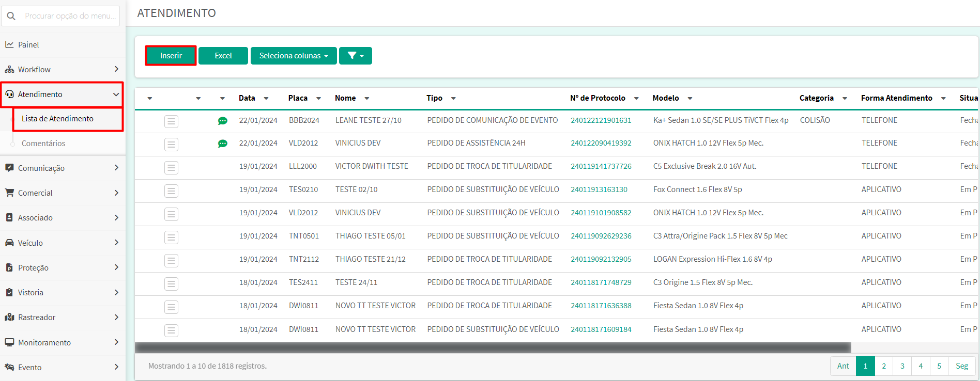Open Seleciona colunas dropdown
The image size is (980, 381).
click(294, 56)
